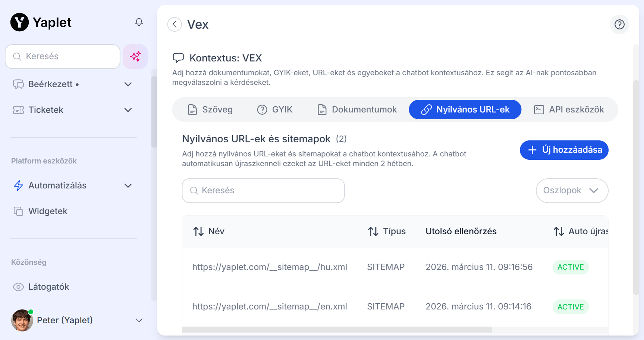Viewport: 644px width, 340px height.
Task: Expand the Beérkezett menu
Action: (x=128, y=84)
